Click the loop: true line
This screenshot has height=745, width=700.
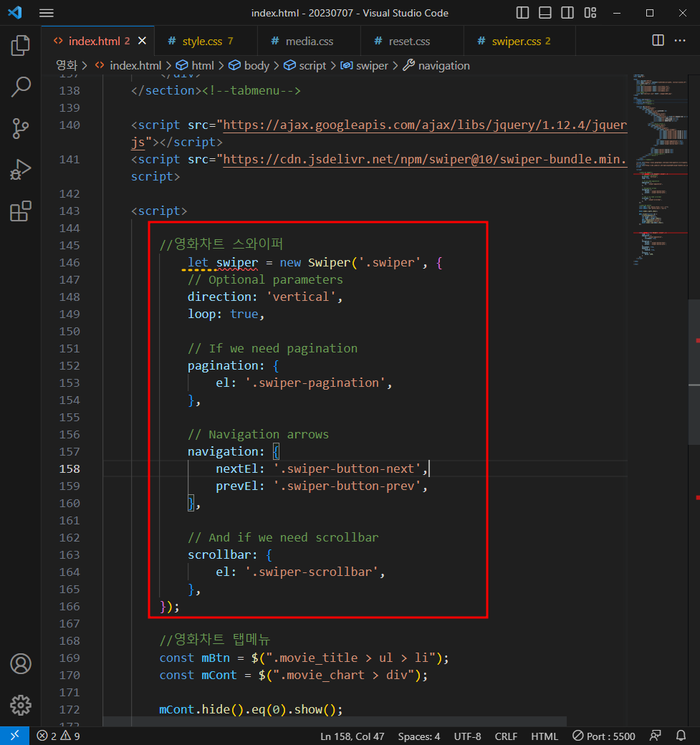point(226,314)
